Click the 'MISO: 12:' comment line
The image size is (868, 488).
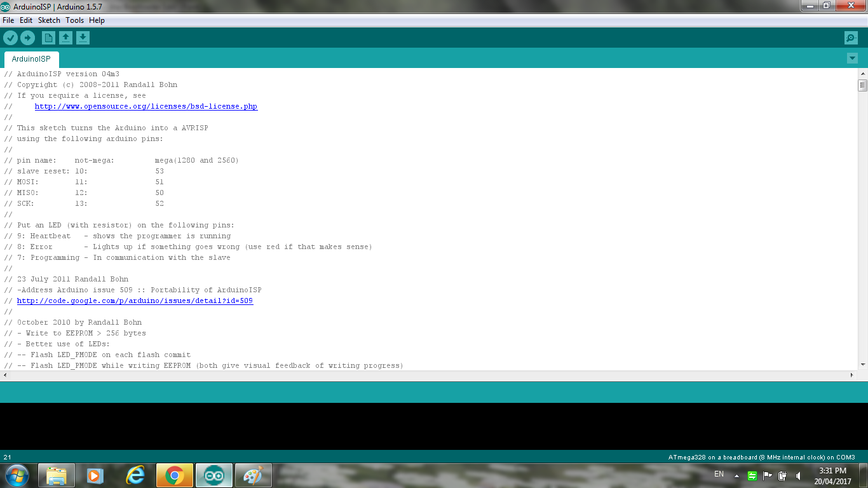pos(84,193)
